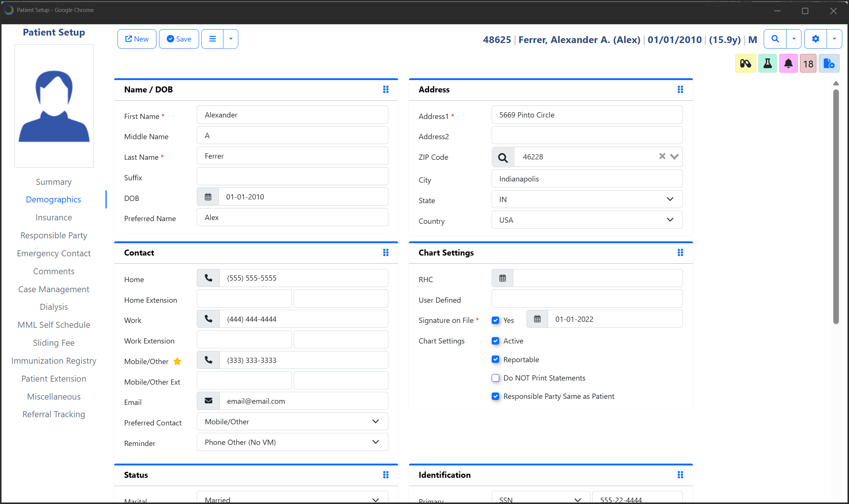Viewport: 849px width, 504px height.
Task: Toggle Responsible Party Same as Patient
Action: (x=495, y=396)
